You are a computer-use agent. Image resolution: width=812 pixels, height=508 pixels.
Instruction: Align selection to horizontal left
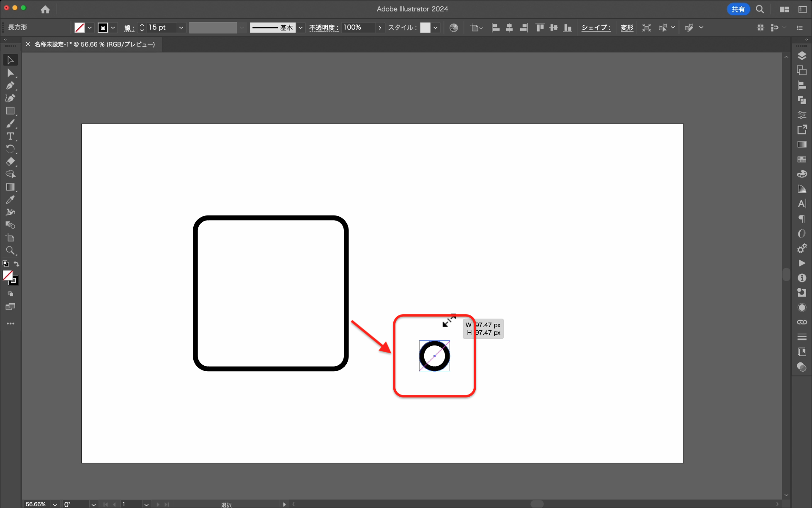[x=496, y=28]
